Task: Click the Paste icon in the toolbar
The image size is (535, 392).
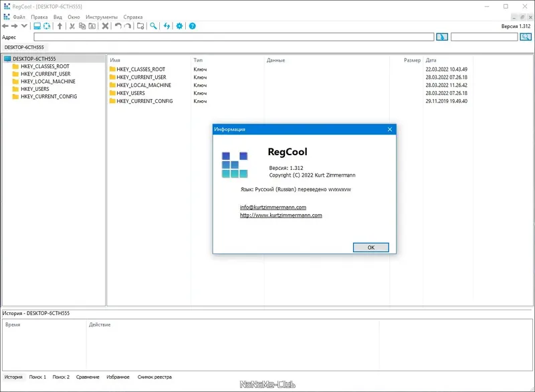Action: [x=92, y=26]
